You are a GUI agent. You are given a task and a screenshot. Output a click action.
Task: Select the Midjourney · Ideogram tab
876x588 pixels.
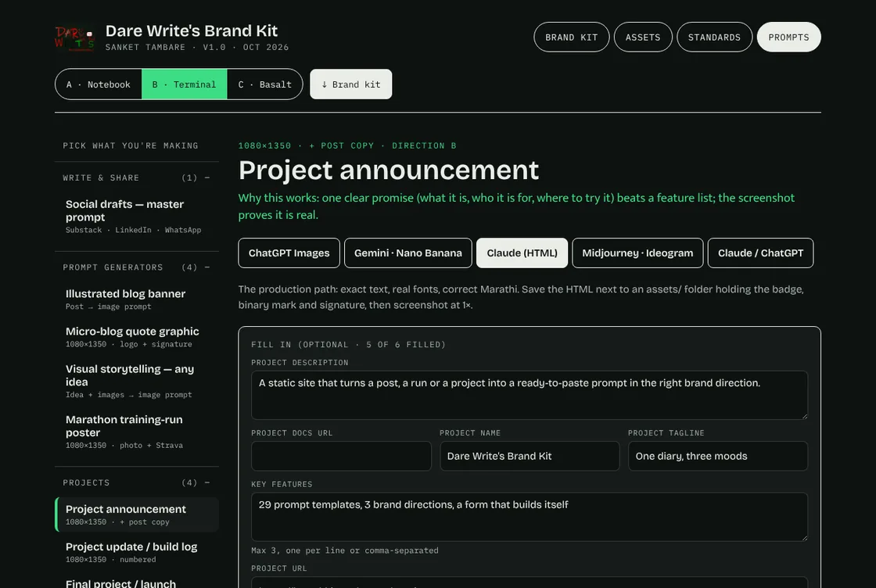click(637, 253)
